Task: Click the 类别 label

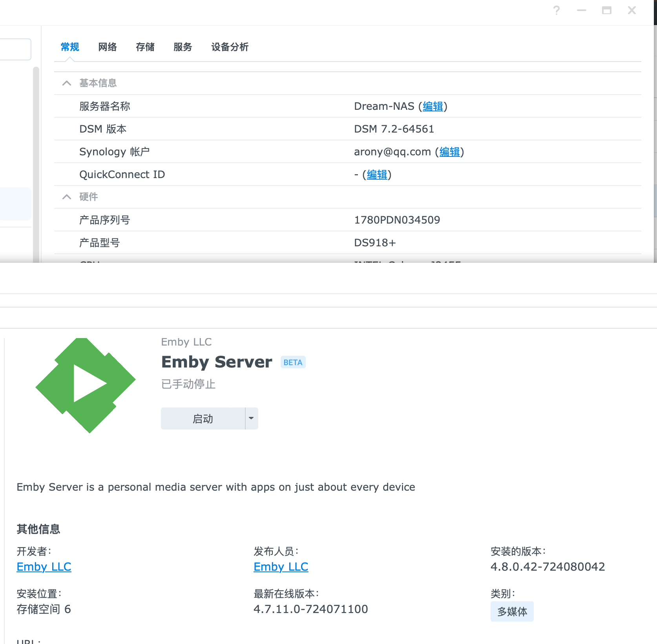Action: pos(503,594)
